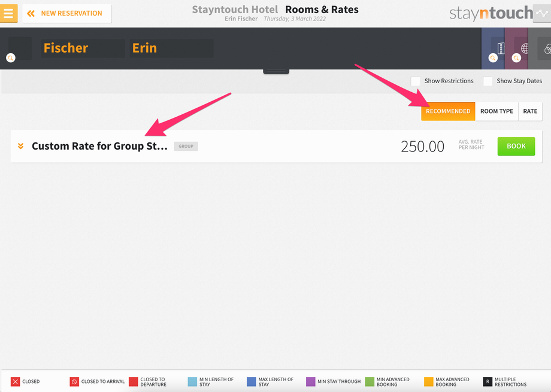
Task: Switch to the Rate tab
Action: 530,111
